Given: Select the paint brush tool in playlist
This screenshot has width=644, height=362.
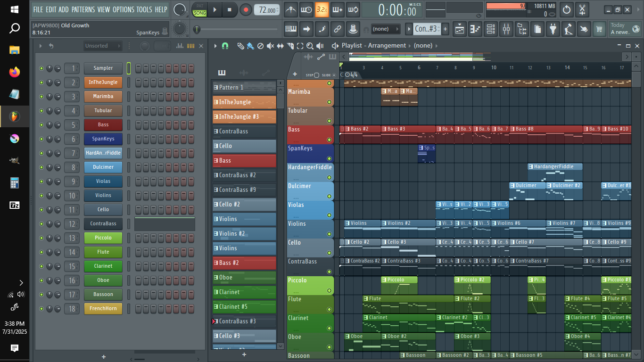Looking at the screenshot, I should click(x=250, y=46).
